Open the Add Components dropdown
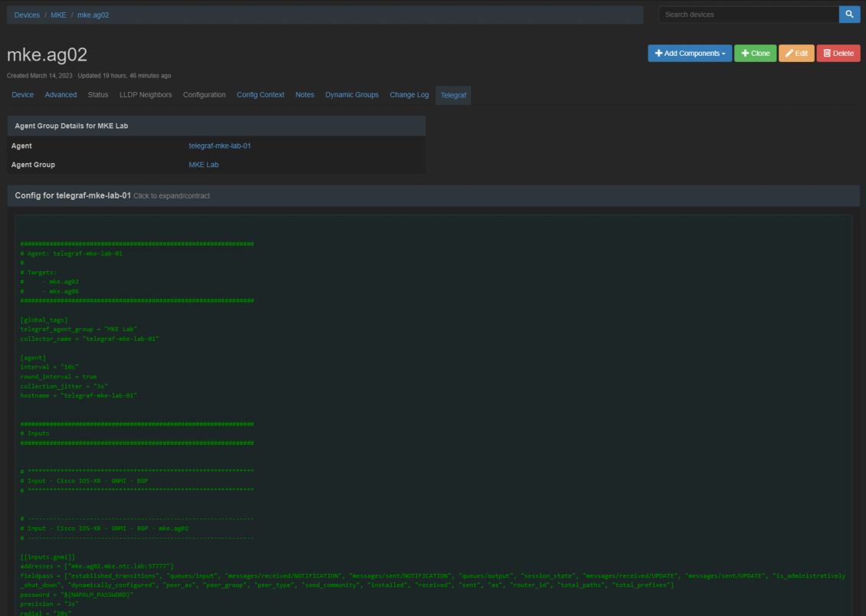Image resolution: width=866 pixels, height=616 pixels. click(x=690, y=54)
